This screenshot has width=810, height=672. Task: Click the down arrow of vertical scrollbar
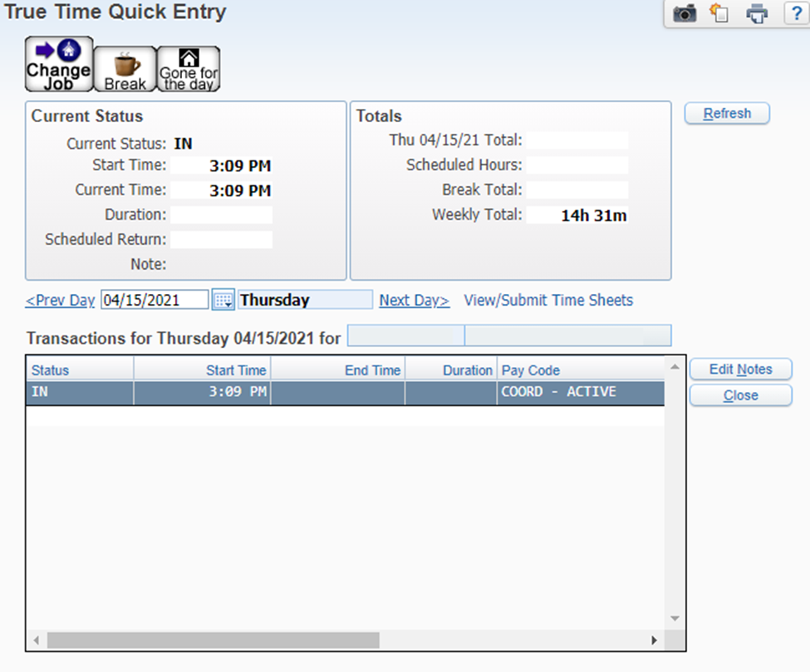[675, 618]
